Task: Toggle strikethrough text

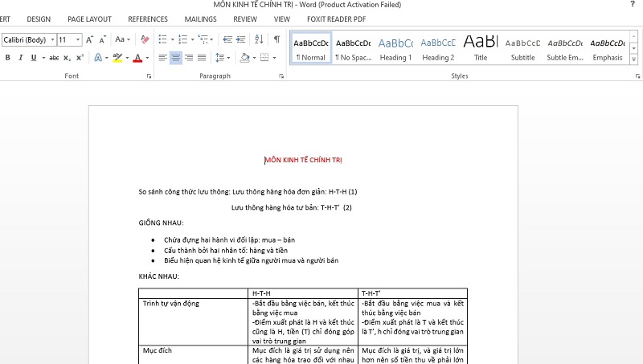Action: pos(54,58)
